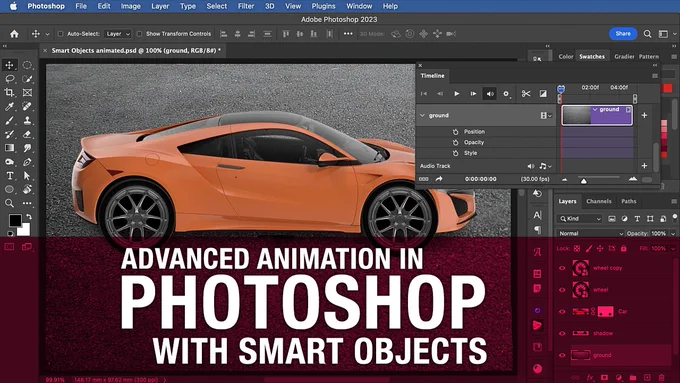Toggle Style keyframe stopwatch
Screen dimensions: 680x383
click(455, 153)
